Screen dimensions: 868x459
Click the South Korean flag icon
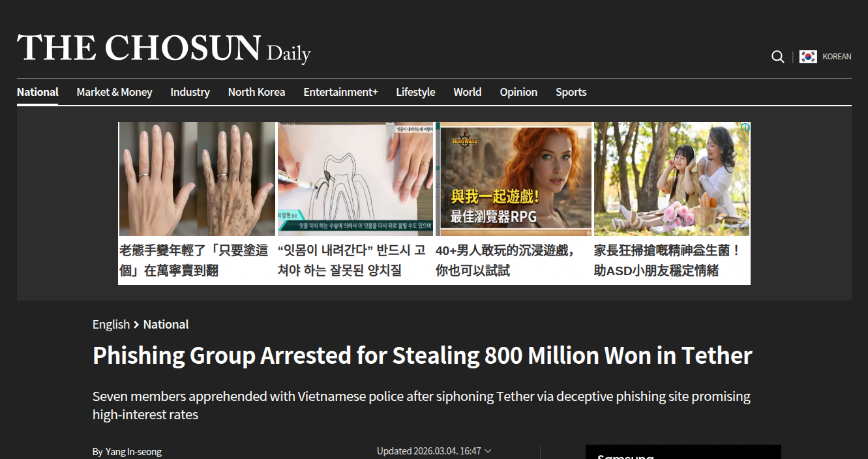[x=808, y=57]
